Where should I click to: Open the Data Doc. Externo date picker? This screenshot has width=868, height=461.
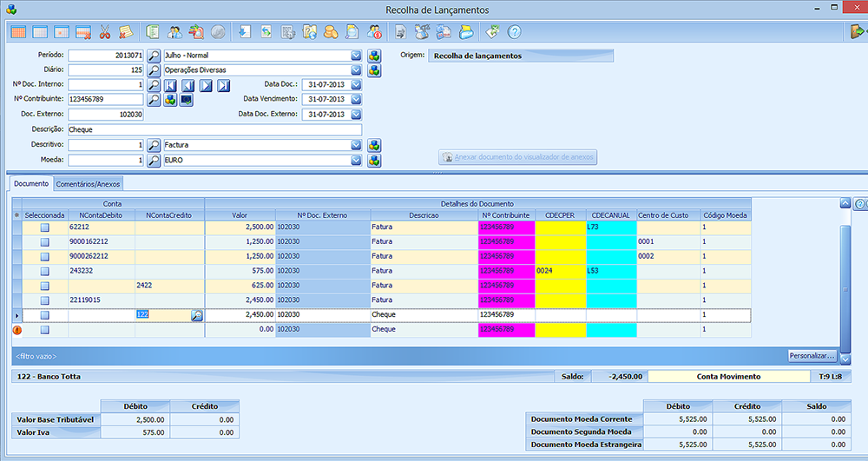coord(356,114)
